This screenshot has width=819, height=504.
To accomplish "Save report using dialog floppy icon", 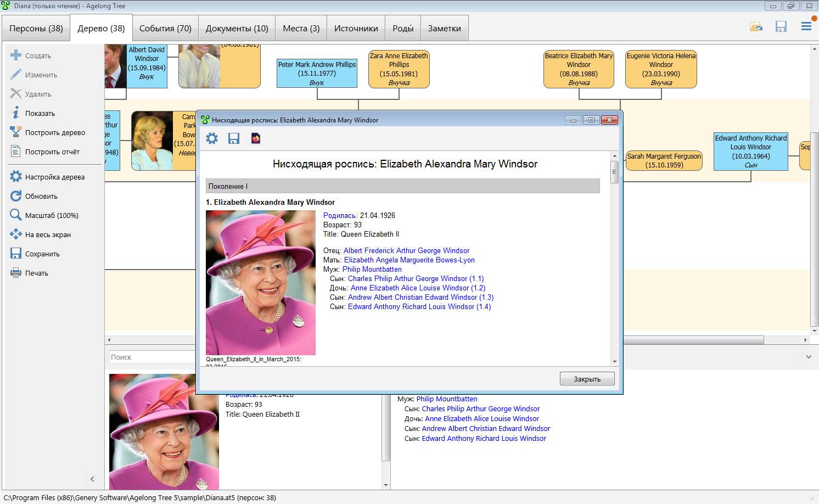I will tap(234, 138).
